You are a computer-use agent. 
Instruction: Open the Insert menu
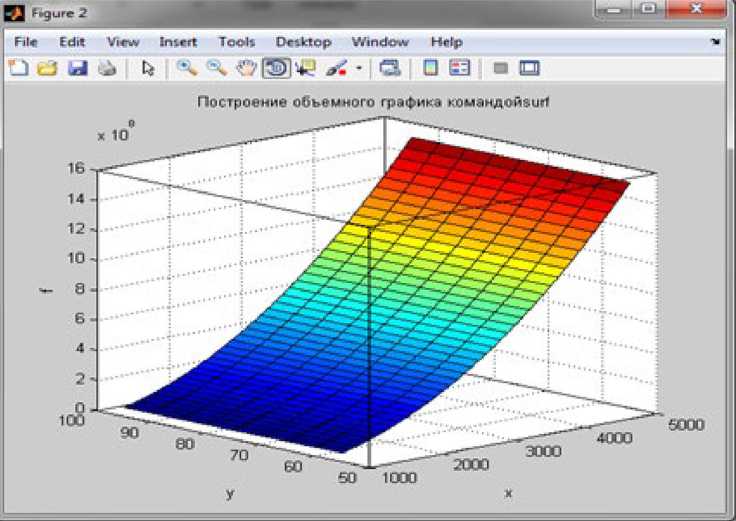(x=178, y=42)
